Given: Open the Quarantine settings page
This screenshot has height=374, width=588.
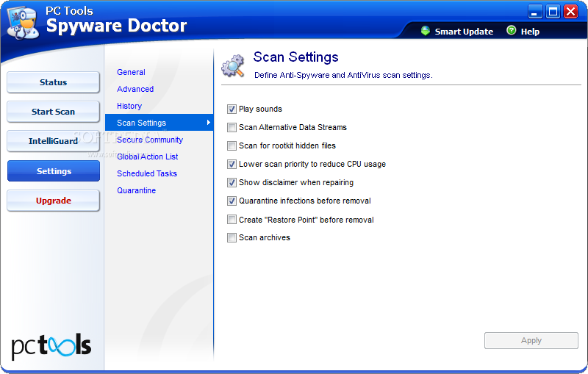Looking at the screenshot, I should 136,190.
